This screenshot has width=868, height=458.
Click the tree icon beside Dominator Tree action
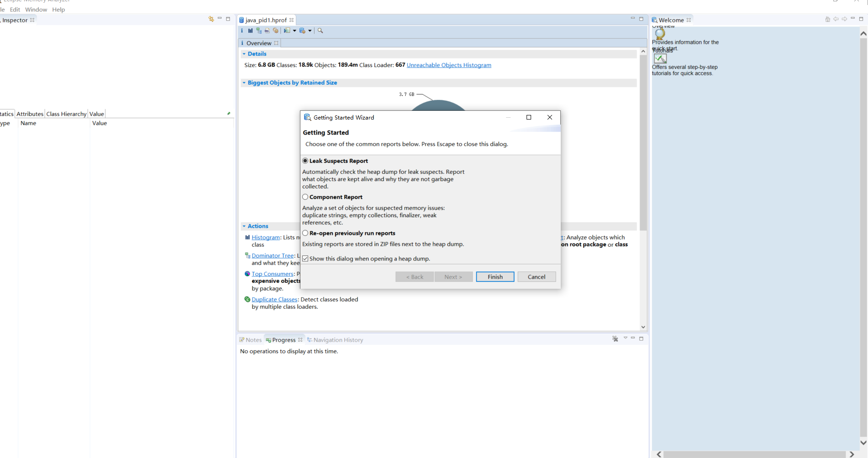click(248, 255)
